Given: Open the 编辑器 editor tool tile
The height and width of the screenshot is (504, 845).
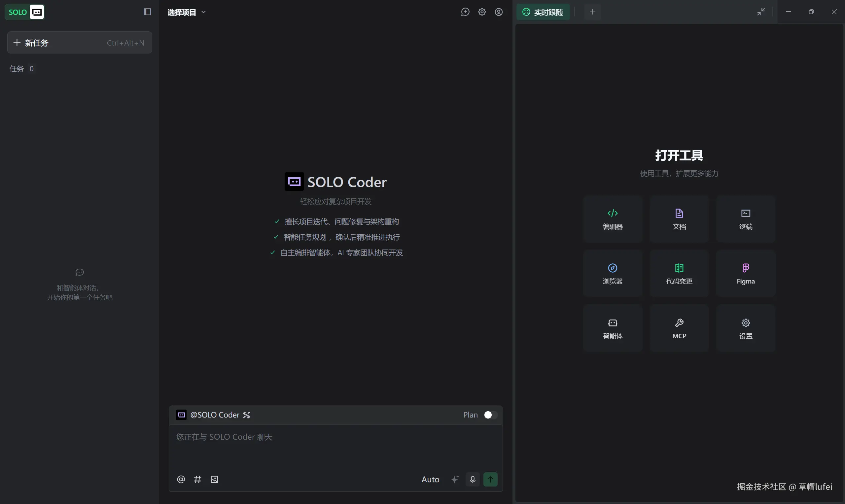Looking at the screenshot, I should point(612,219).
